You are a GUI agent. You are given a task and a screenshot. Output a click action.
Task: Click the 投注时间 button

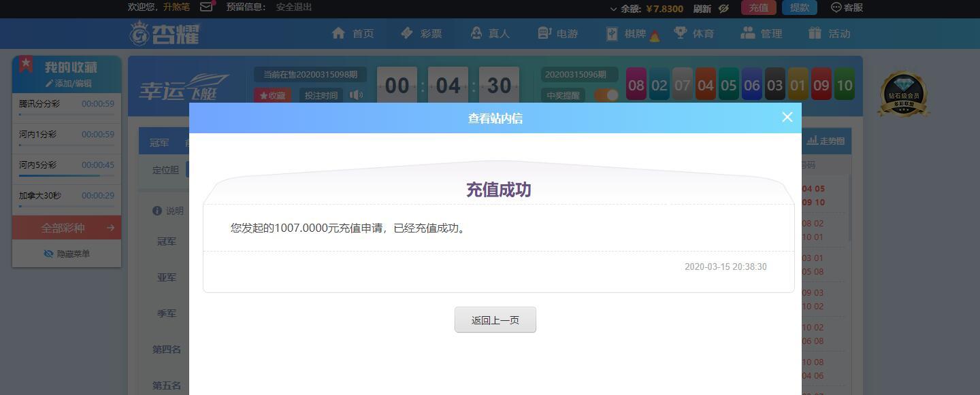(321, 96)
